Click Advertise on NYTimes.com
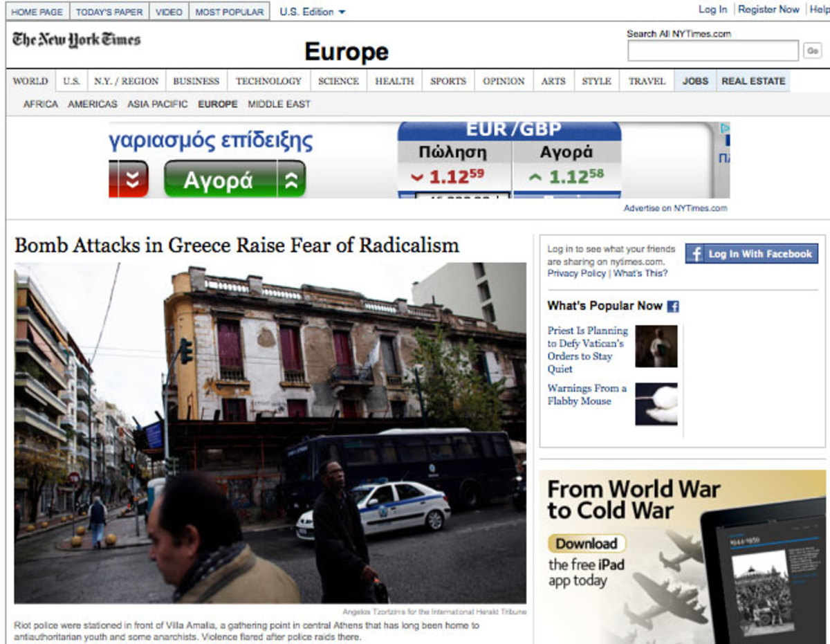The image size is (830, 644). point(674,208)
